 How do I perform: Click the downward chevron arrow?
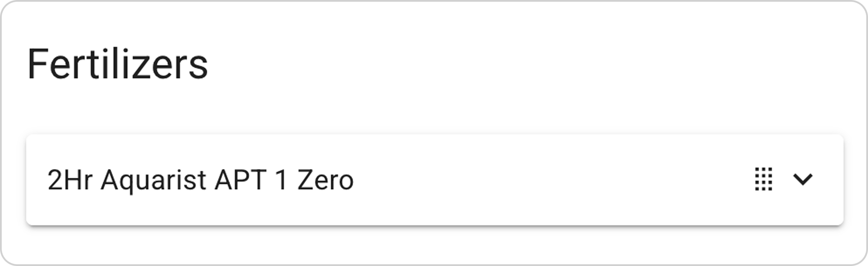(x=802, y=179)
